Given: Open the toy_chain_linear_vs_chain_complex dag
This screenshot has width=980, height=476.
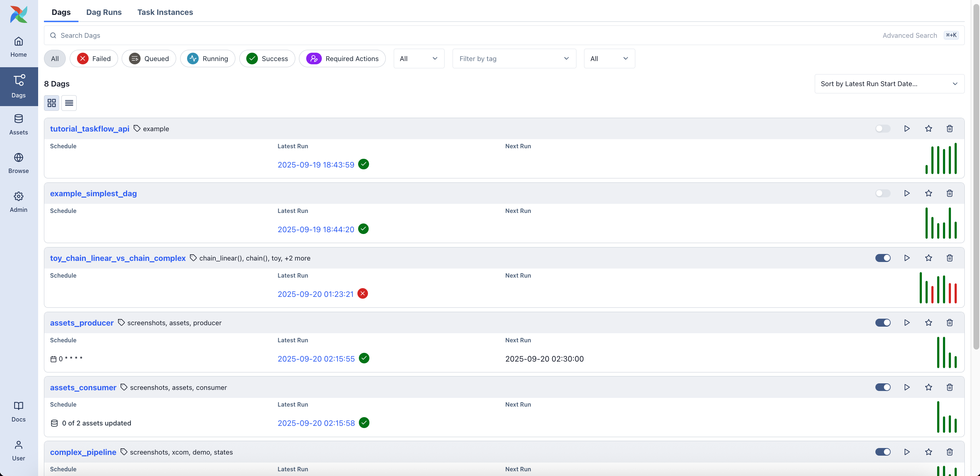Looking at the screenshot, I should coord(118,258).
